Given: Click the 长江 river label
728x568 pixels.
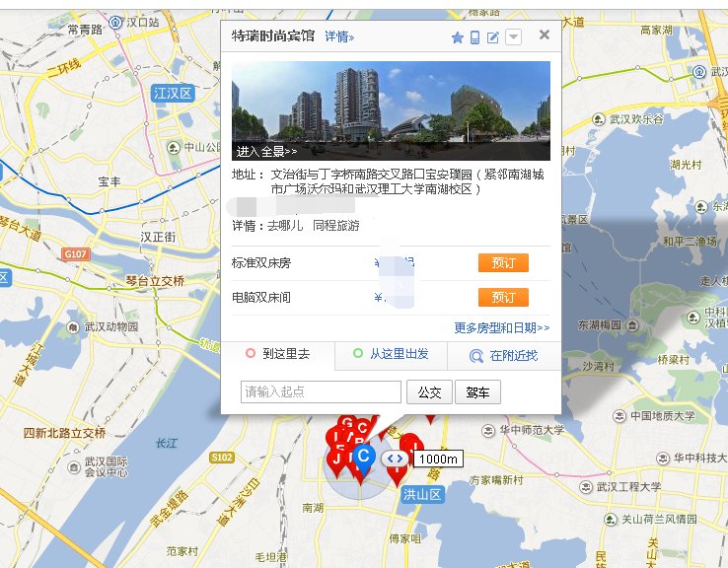Looking at the screenshot, I should click(166, 443).
